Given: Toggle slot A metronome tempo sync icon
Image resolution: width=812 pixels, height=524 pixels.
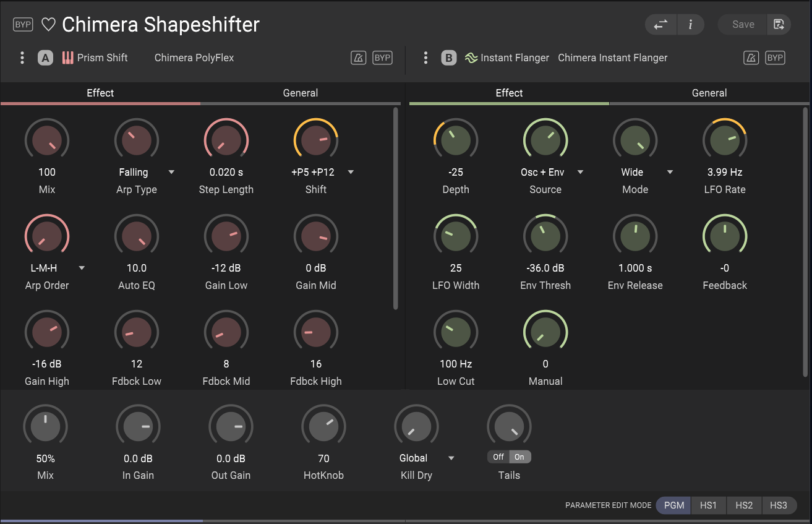Looking at the screenshot, I should [x=358, y=58].
